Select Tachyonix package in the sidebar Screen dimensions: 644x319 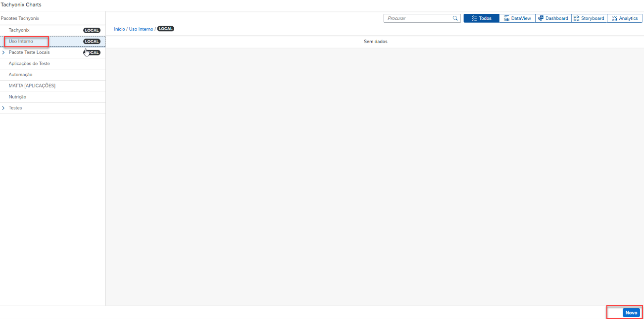(x=19, y=30)
